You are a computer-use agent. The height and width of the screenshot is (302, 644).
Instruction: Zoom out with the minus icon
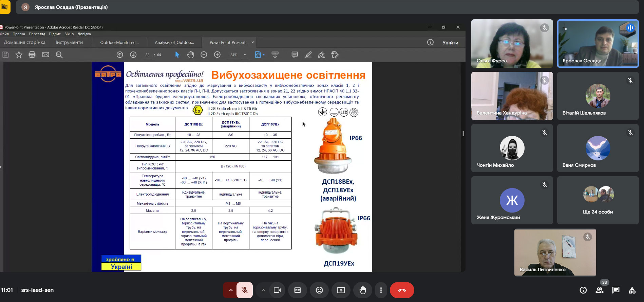204,55
